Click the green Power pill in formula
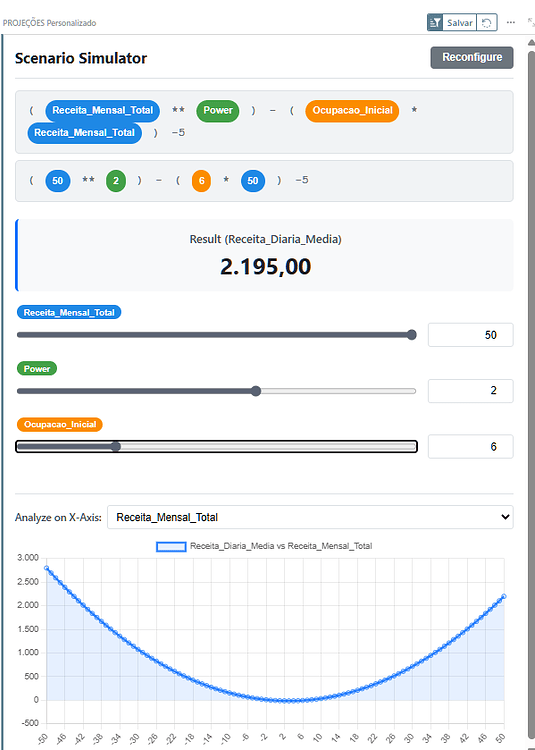This screenshot has height=750, width=535. 218,110
